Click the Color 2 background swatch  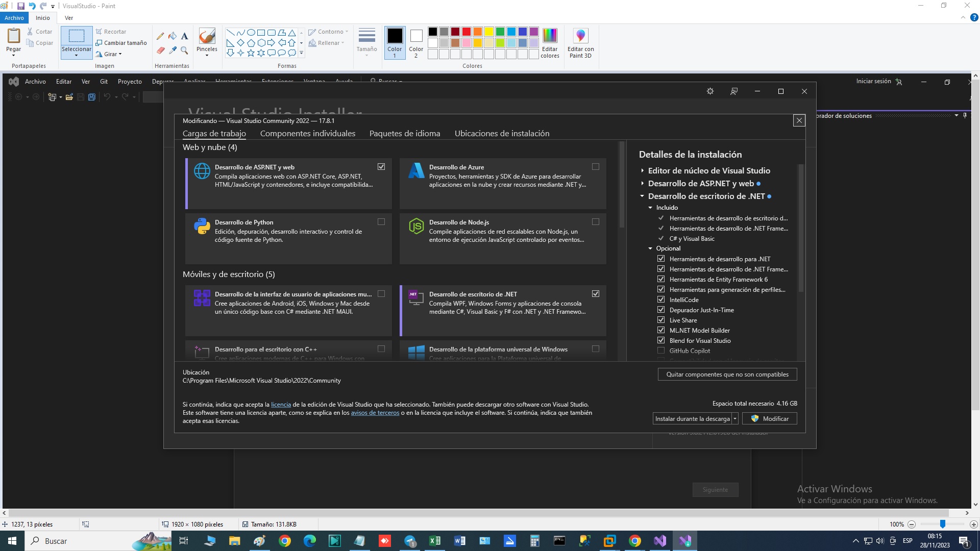(416, 43)
